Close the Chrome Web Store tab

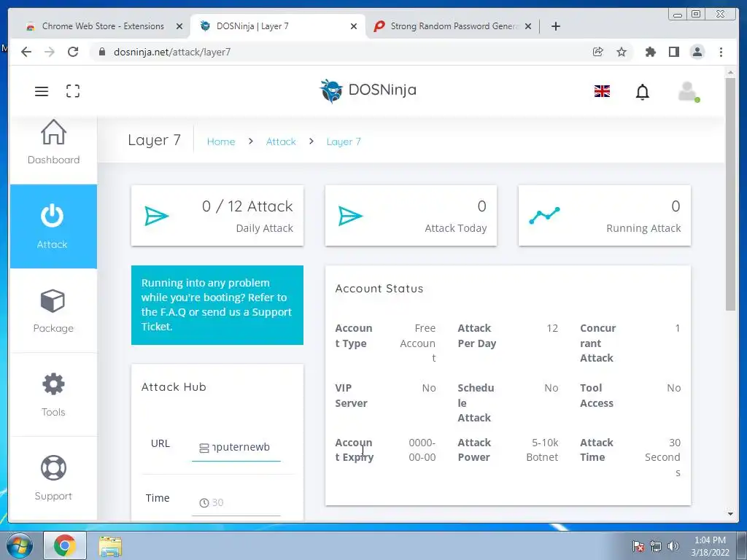(179, 26)
